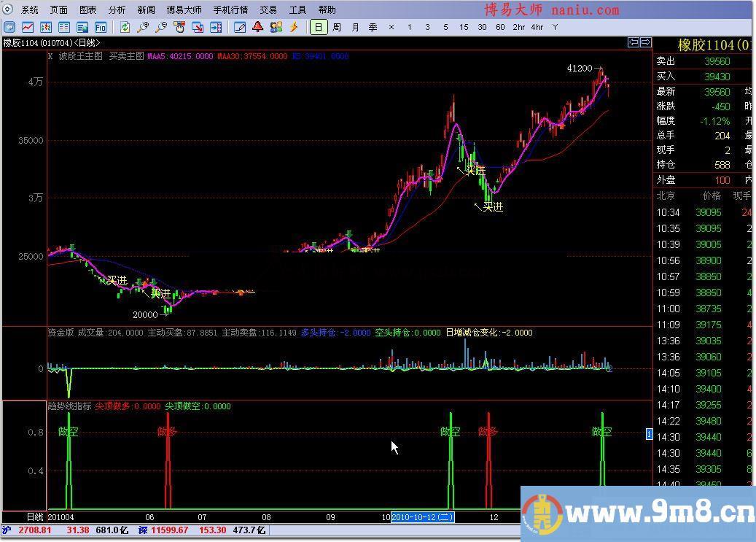Click the zoom out magnifier icon

click(162, 27)
